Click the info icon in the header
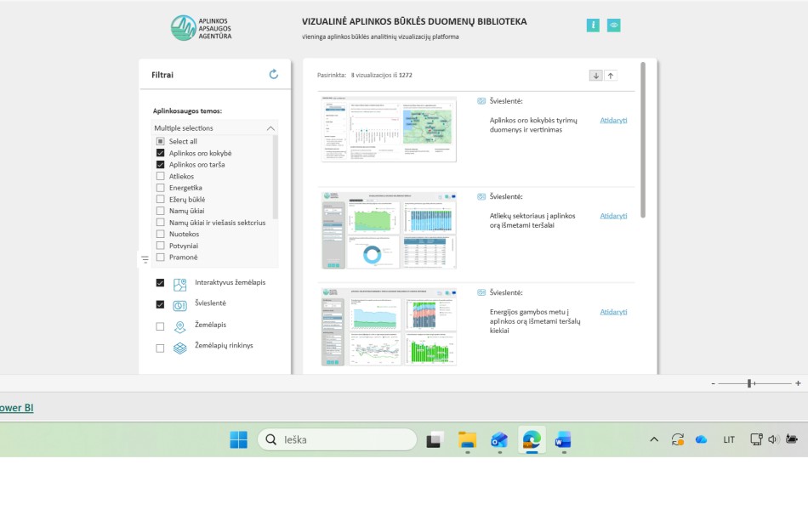The height and width of the screenshot is (532, 808). [593, 25]
